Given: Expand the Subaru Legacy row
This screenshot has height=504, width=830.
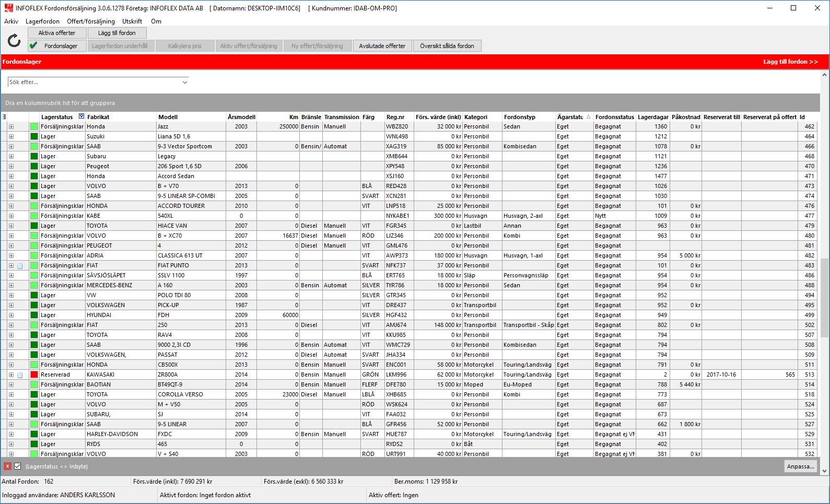Looking at the screenshot, I should [11, 157].
